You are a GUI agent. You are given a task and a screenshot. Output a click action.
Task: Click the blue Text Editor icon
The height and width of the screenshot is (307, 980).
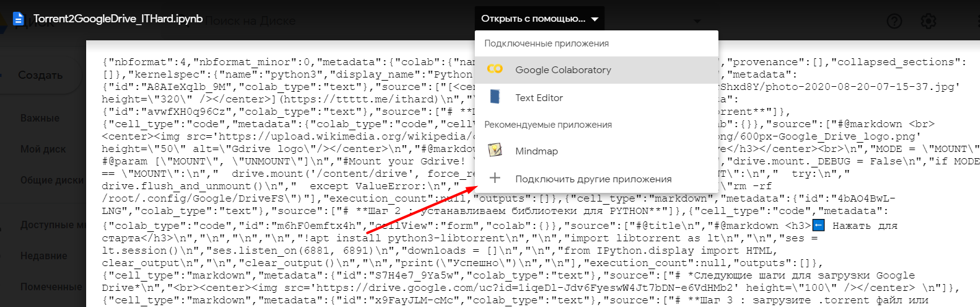pos(495,97)
